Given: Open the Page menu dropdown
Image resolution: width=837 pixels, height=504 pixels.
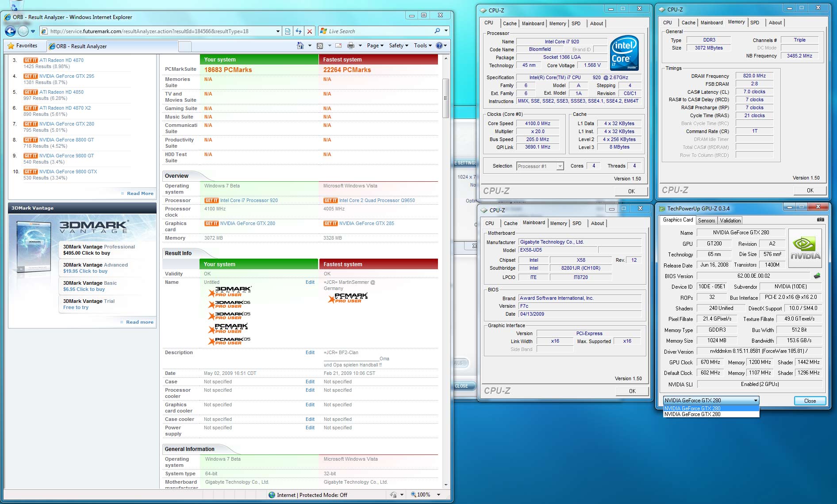Looking at the screenshot, I should point(375,46).
